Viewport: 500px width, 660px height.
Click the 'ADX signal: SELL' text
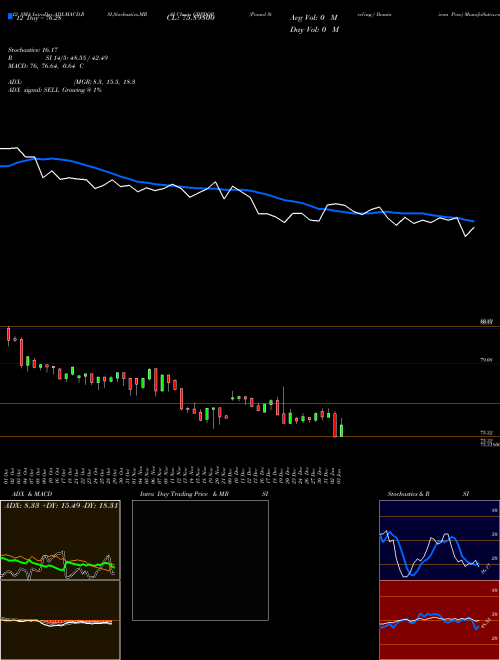[34, 90]
